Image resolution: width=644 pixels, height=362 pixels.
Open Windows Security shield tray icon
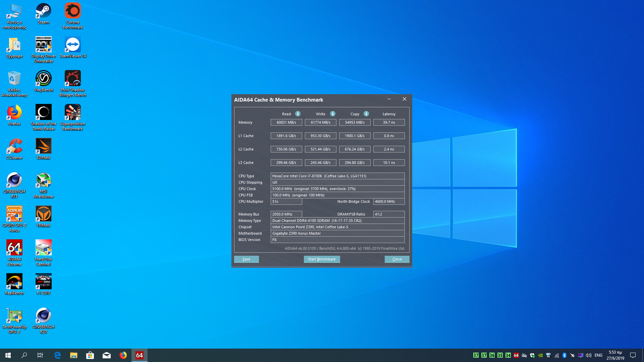click(532, 355)
